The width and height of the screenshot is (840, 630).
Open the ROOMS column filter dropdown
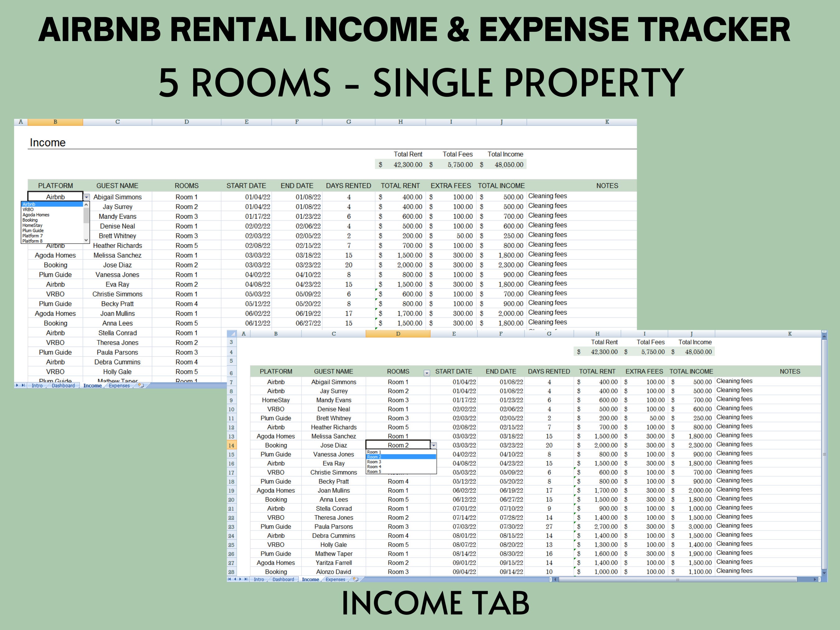427,372
